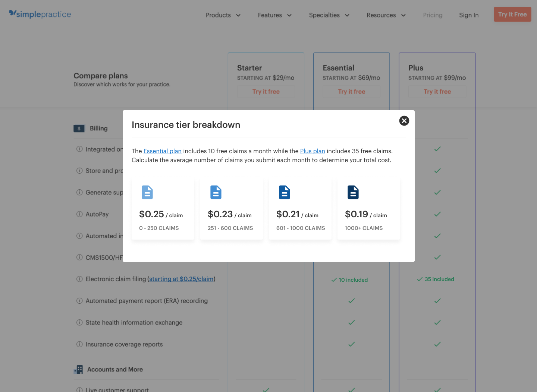
Task: Click the $0.23 per claim document icon
Action: coord(216,192)
